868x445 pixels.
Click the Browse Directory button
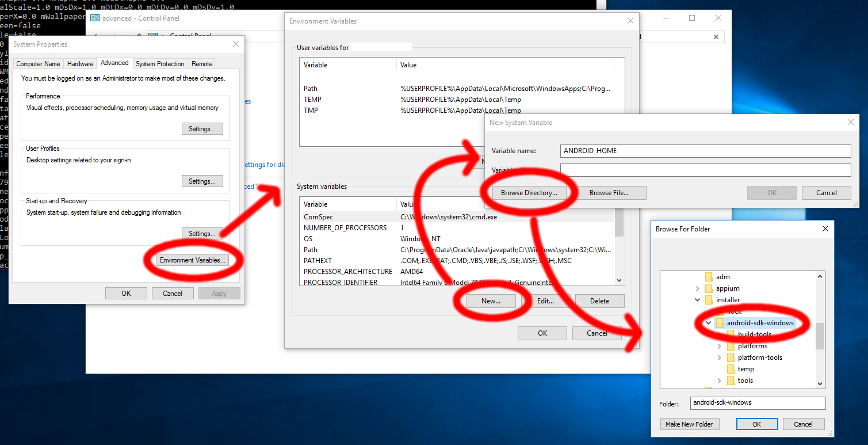pyautogui.click(x=529, y=193)
